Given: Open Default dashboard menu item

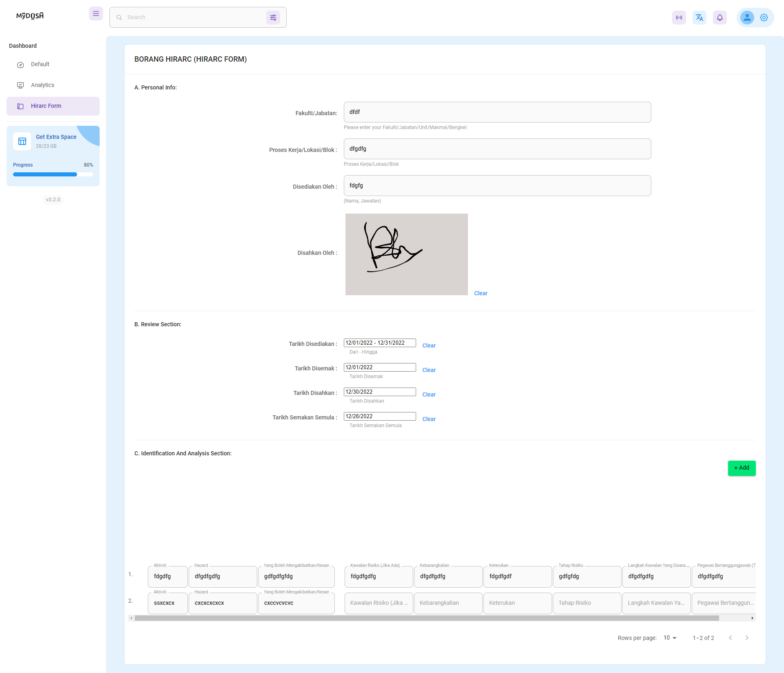Looking at the screenshot, I should pyautogui.click(x=40, y=65).
